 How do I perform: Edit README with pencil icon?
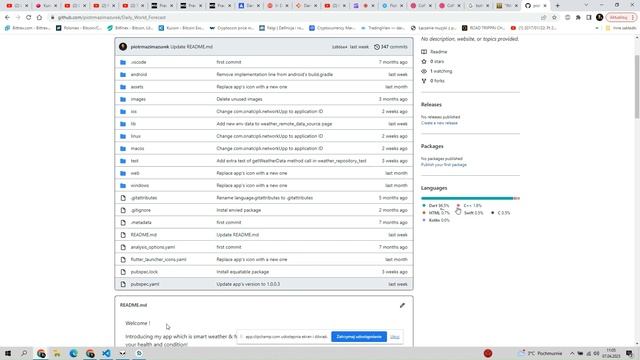coord(402,305)
